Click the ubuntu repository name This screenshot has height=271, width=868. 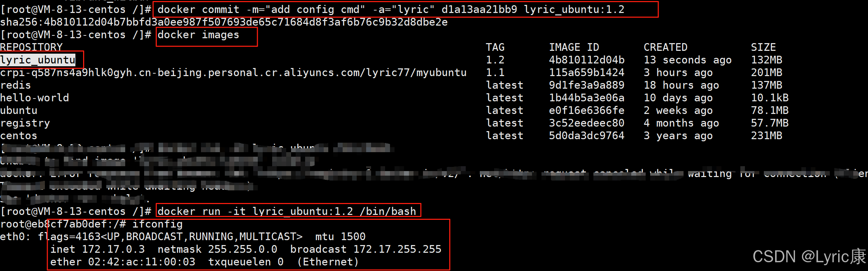click(19, 110)
